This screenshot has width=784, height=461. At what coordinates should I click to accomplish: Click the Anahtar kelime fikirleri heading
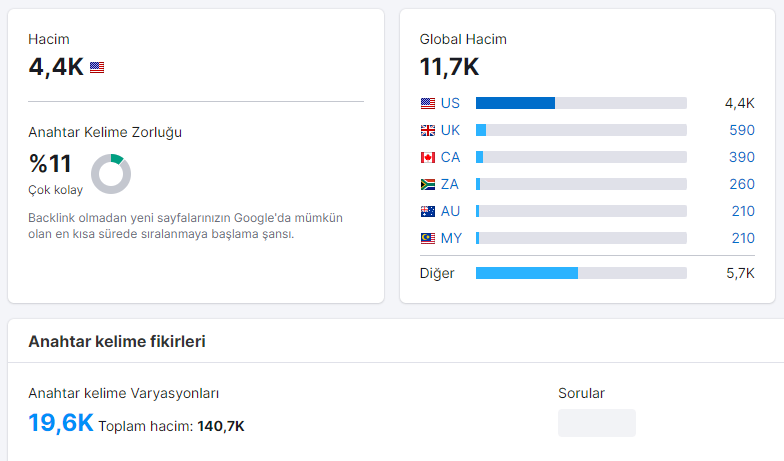[117, 342]
